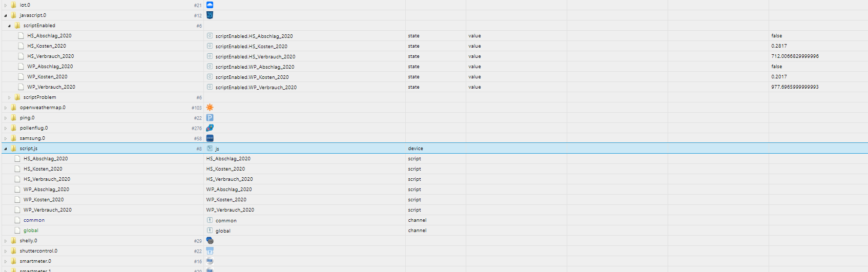The height and width of the screenshot is (272, 868).
Task: Select HS_Kosten_2020 under script.js
Action: click(x=43, y=169)
